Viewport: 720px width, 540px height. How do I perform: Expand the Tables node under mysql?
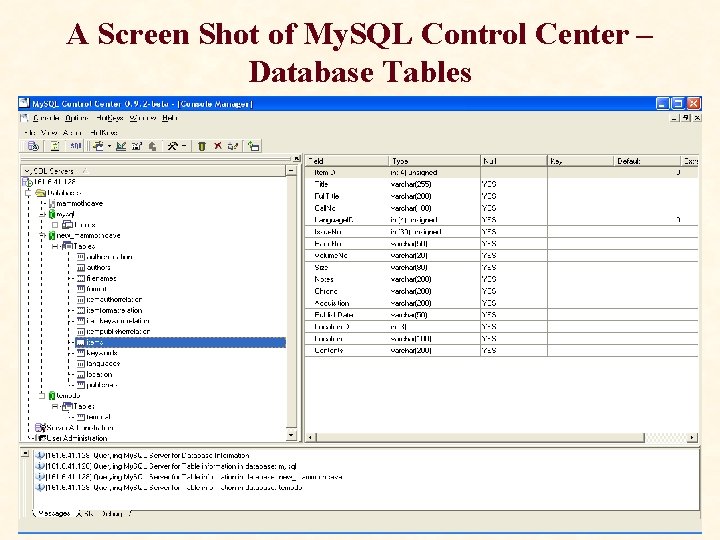pyautogui.click(x=55, y=225)
